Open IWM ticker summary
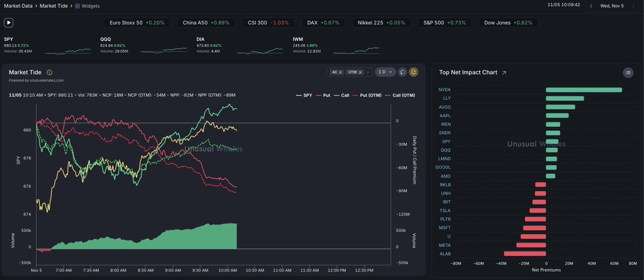 pos(307,45)
